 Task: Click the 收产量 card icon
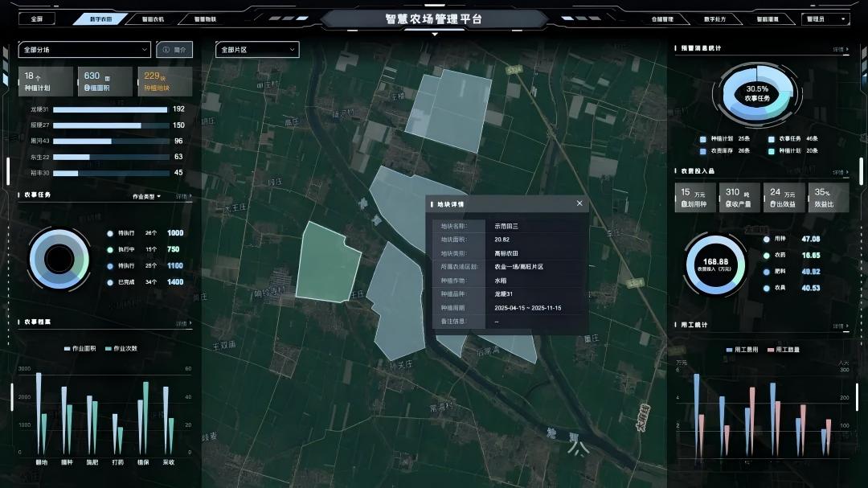(x=728, y=206)
